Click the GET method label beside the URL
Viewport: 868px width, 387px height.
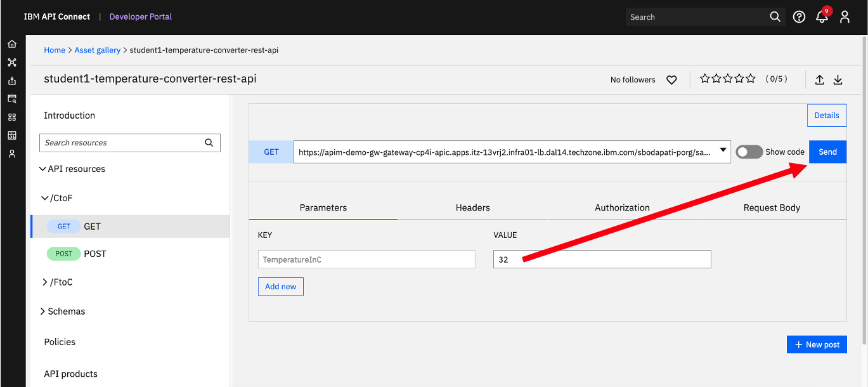(x=271, y=152)
